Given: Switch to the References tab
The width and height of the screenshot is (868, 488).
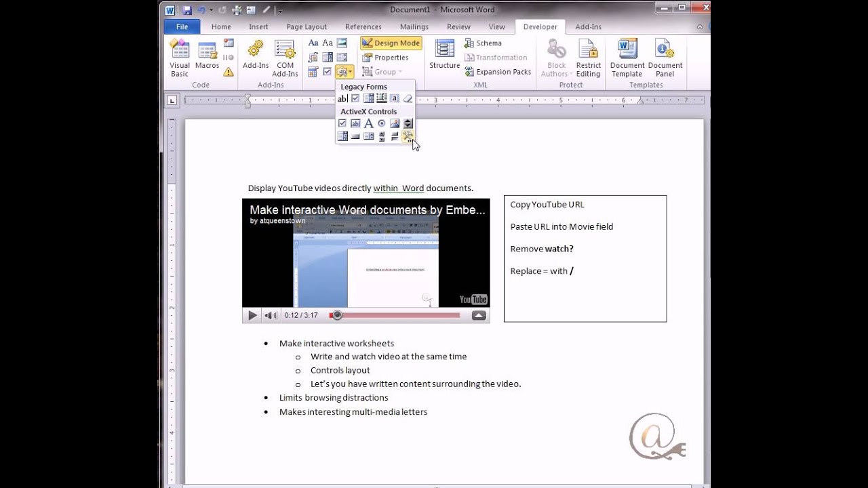Looking at the screenshot, I should click(363, 27).
